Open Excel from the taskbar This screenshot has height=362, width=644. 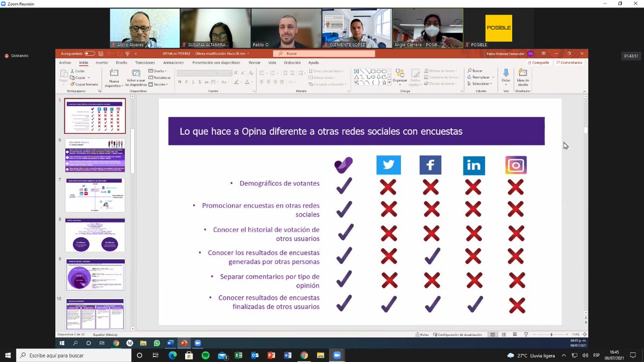coord(239,355)
